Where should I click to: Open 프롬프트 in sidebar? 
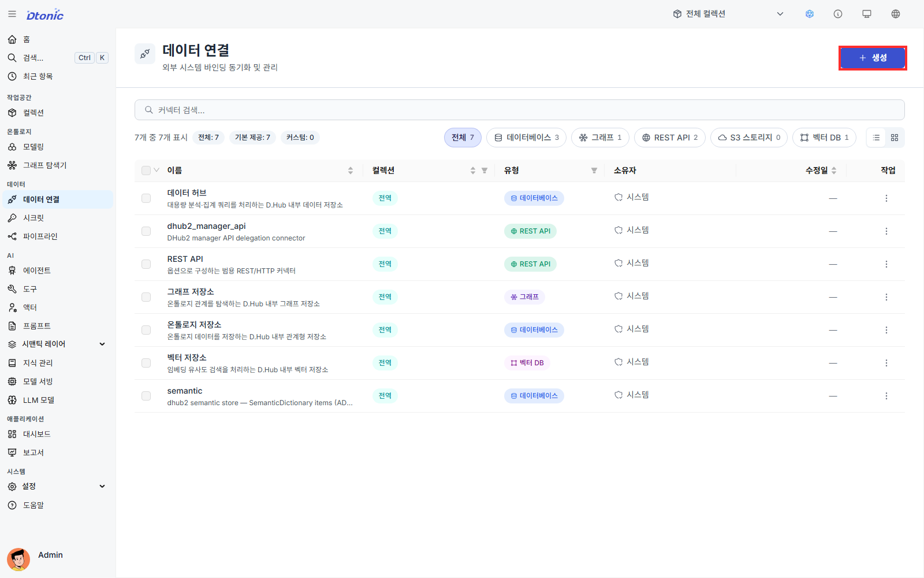click(58, 326)
